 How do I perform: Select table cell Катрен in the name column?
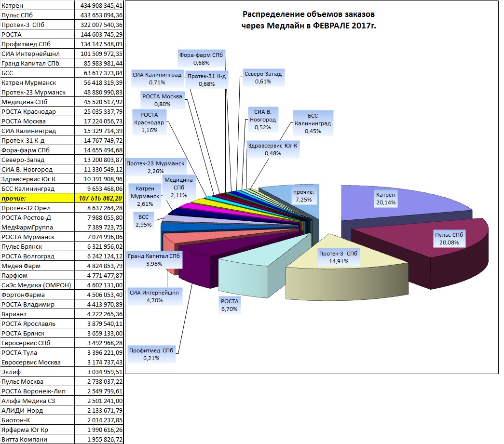(x=37, y=5)
